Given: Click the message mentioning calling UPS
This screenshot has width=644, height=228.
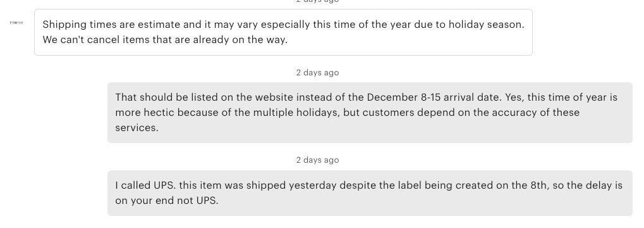Looking at the screenshot, I should [x=370, y=193].
